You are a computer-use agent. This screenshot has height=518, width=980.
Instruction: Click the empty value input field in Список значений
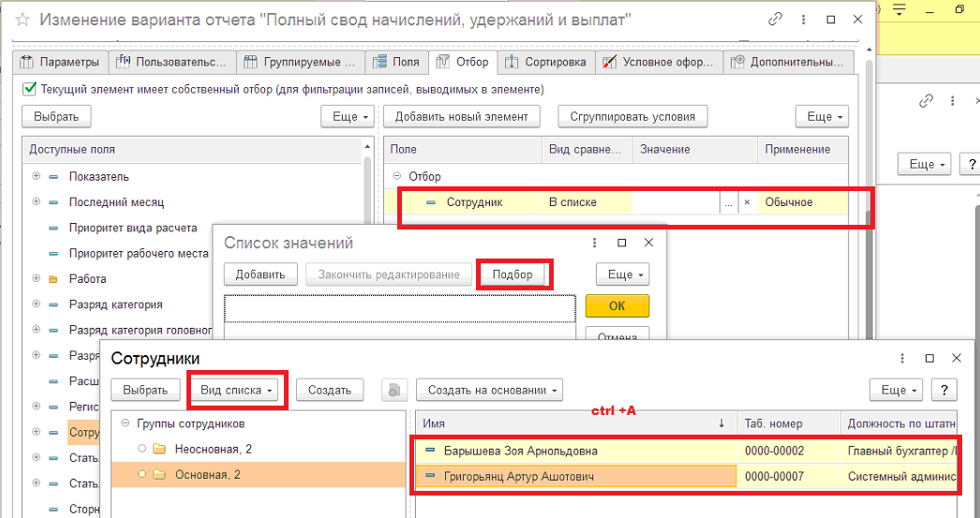pos(400,309)
